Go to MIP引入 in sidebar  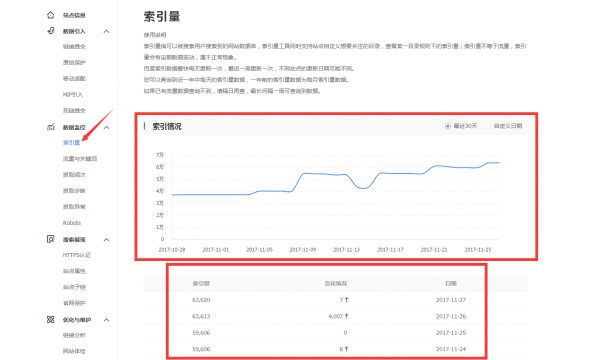[x=73, y=94]
